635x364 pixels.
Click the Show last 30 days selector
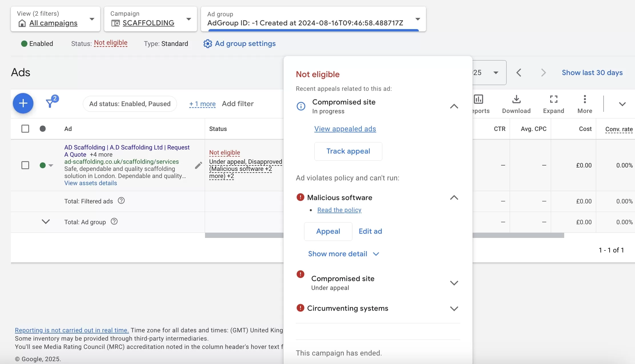point(592,72)
